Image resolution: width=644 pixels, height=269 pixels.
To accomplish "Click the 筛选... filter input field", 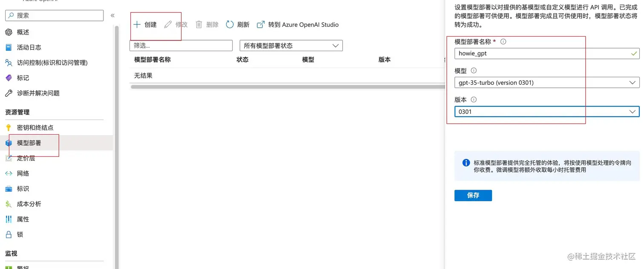I will click(181, 46).
